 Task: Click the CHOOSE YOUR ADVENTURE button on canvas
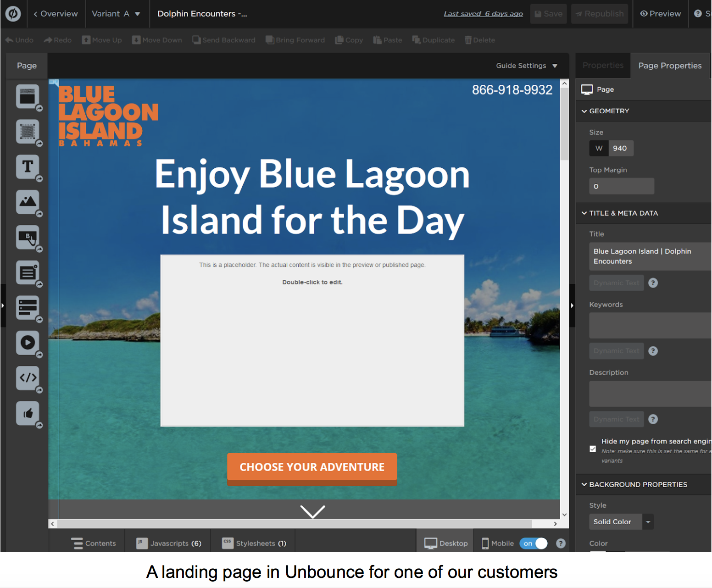[x=312, y=469]
